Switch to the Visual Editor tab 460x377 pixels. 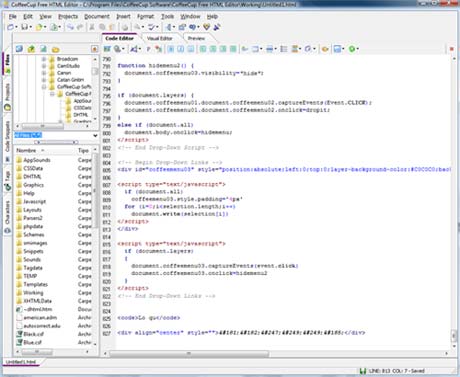tap(160, 38)
